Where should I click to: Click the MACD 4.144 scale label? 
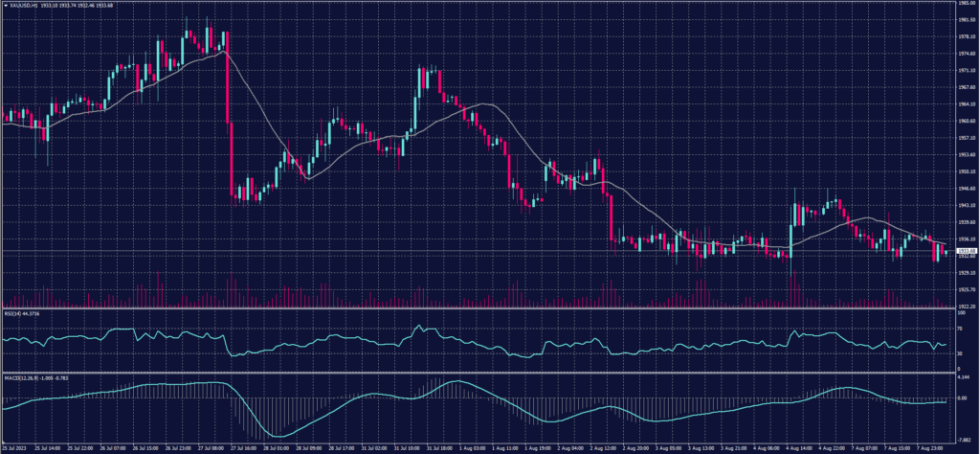[x=965, y=380]
